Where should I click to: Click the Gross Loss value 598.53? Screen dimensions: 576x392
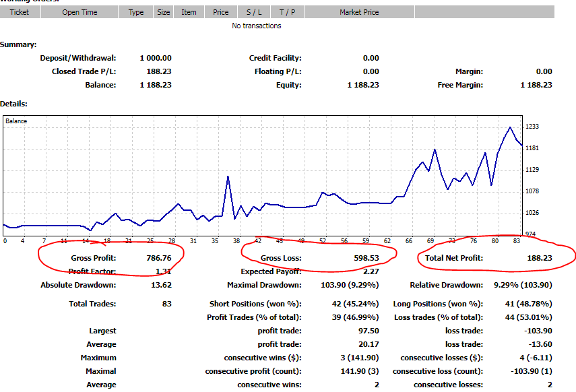tap(366, 258)
